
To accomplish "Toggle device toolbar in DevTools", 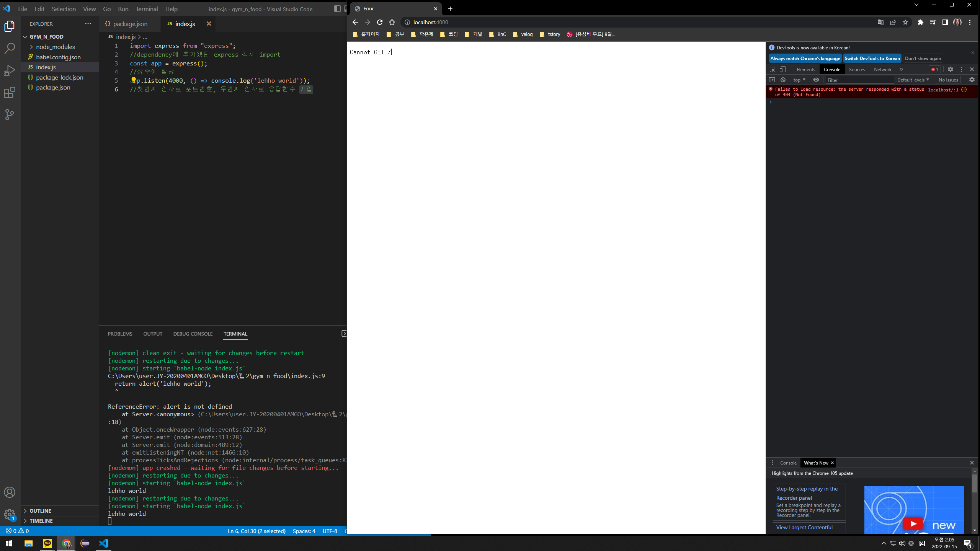I will (782, 69).
